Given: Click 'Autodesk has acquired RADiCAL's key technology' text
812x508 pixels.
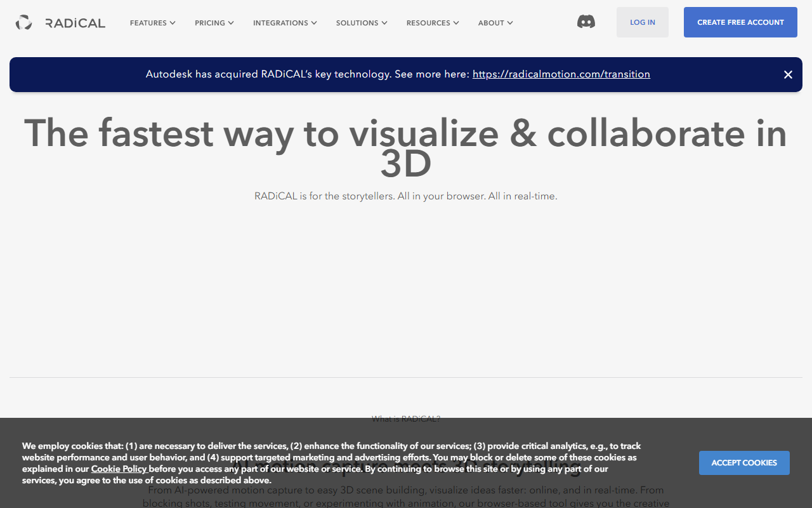Looking at the screenshot, I should (x=268, y=74).
